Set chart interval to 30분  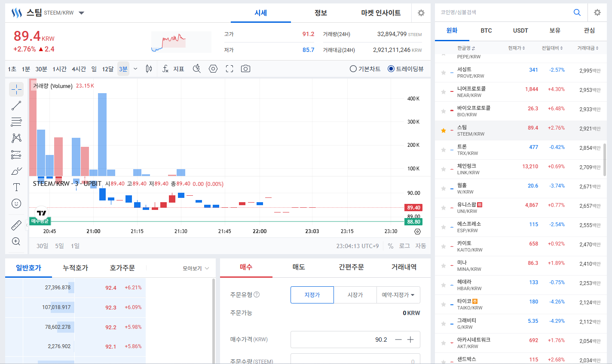point(41,69)
